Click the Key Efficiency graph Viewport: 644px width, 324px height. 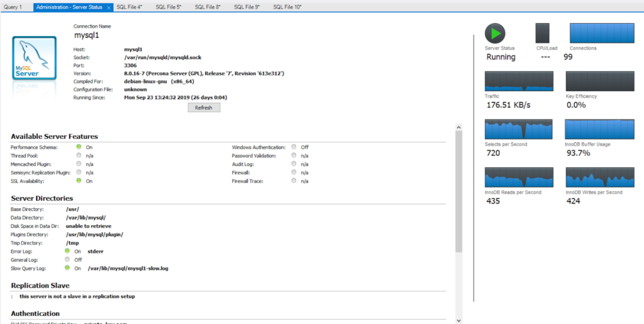[x=599, y=81]
